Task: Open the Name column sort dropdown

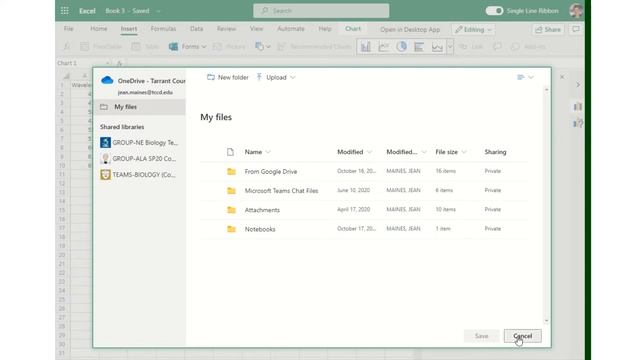Action: coord(268,152)
